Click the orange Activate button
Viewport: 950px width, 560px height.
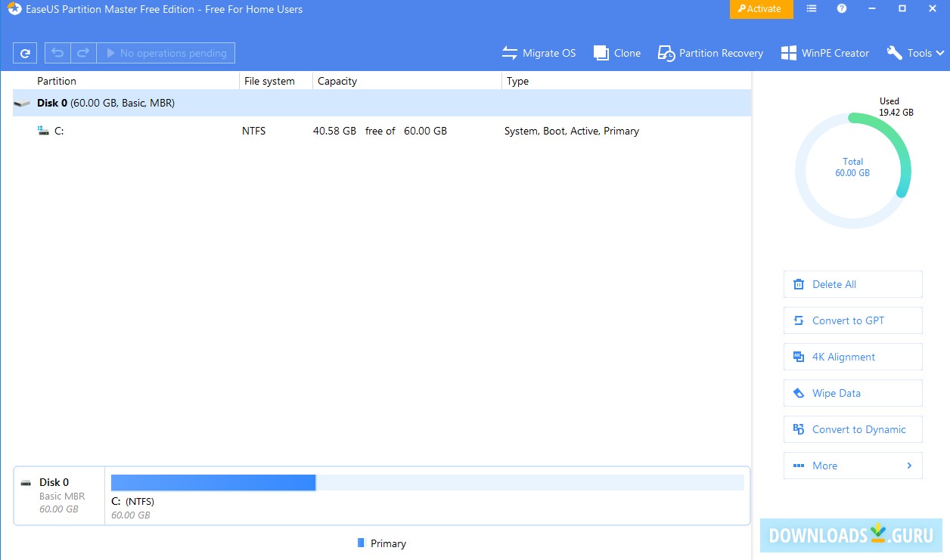click(762, 9)
